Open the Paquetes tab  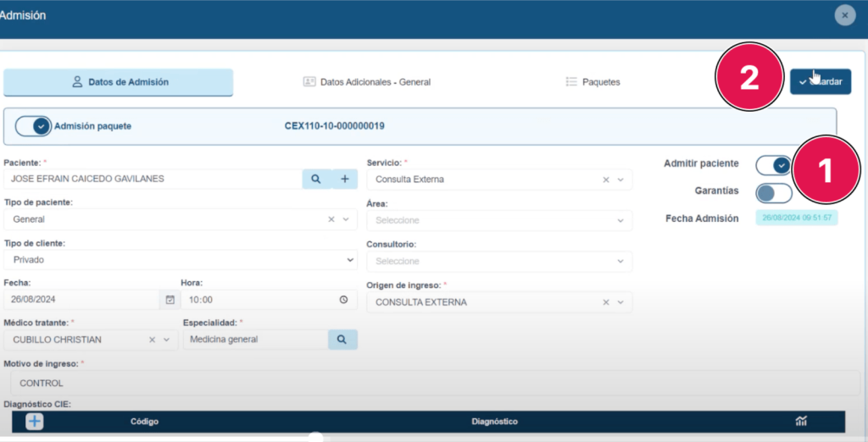tap(593, 82)
